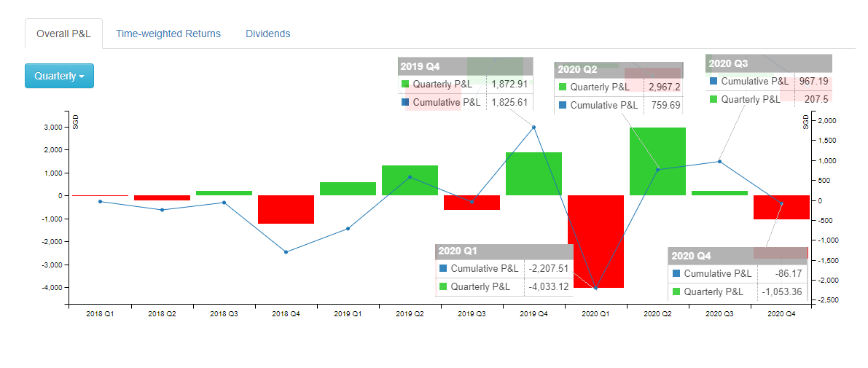The image size is (868, 368).
Task: Click the 2019 Q2 x-axis label
Action: (x=410, y=314)
